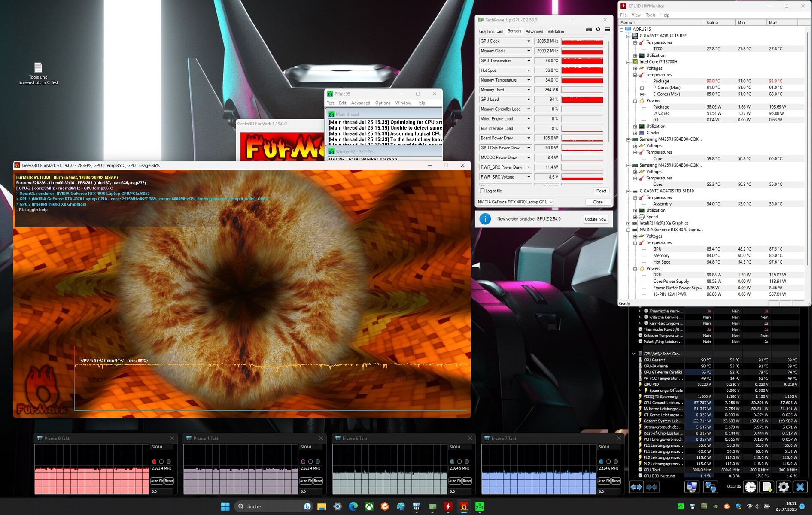Open the Xbox app from the taskbar
812x515 pixels.
point(369,506)
